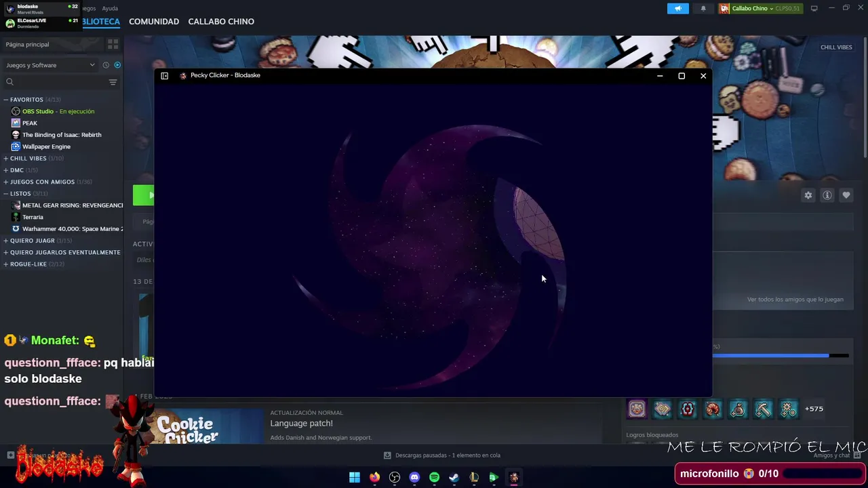Image resolution: width=868 pixels, height=488 pixels.
Task: Open Windows Start button
Action: [355, 477]
